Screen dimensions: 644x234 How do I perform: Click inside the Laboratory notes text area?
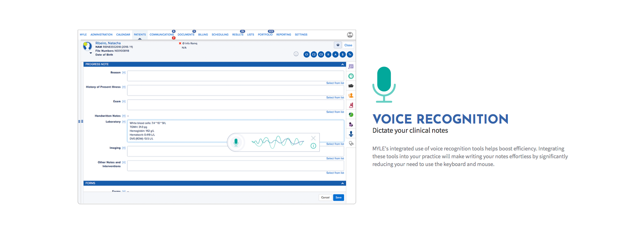(236, 131)
